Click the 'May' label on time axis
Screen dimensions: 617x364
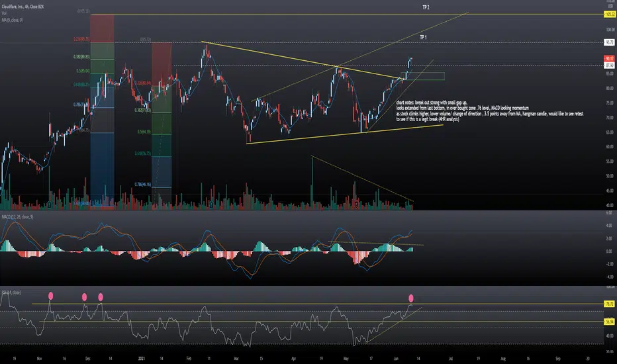click(346, 359)
